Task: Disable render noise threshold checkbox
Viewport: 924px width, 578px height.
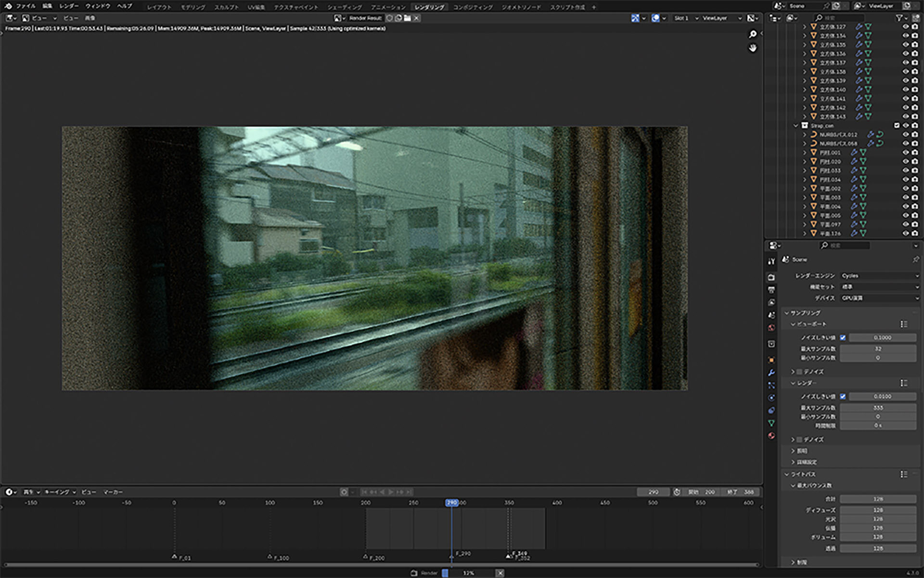Action: (x=843, y=396)
